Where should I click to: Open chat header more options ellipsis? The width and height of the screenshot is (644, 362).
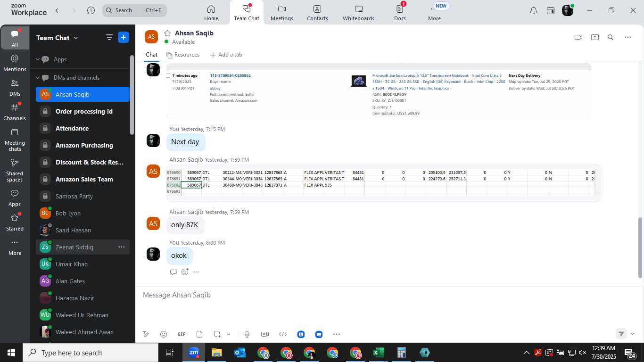click(627, 37)
